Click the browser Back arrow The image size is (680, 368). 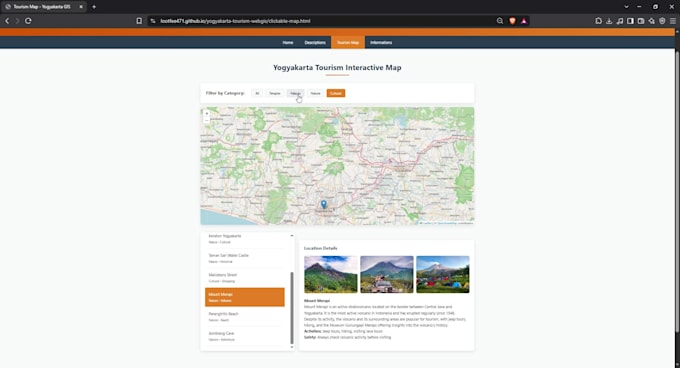pyautogui.click(x=7, y=21)
